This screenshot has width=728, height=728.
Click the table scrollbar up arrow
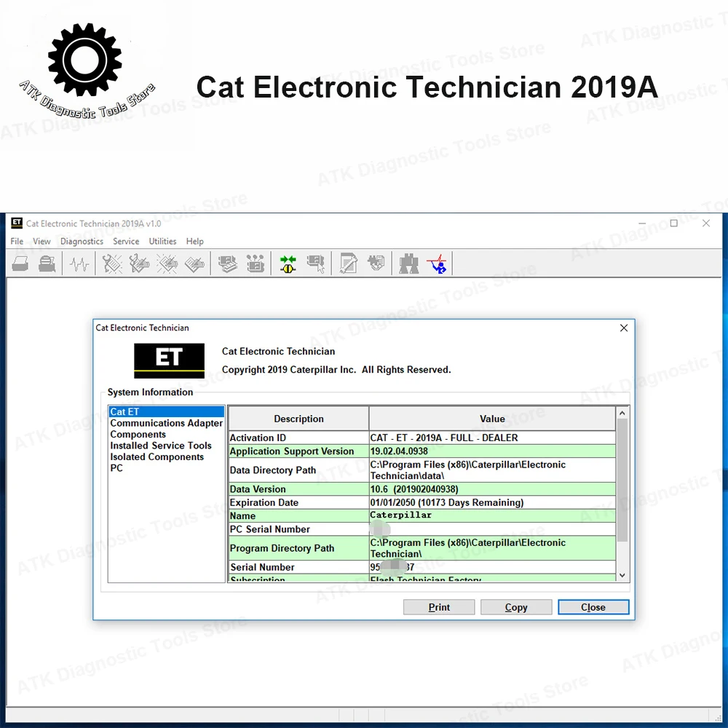click(622, 414)
